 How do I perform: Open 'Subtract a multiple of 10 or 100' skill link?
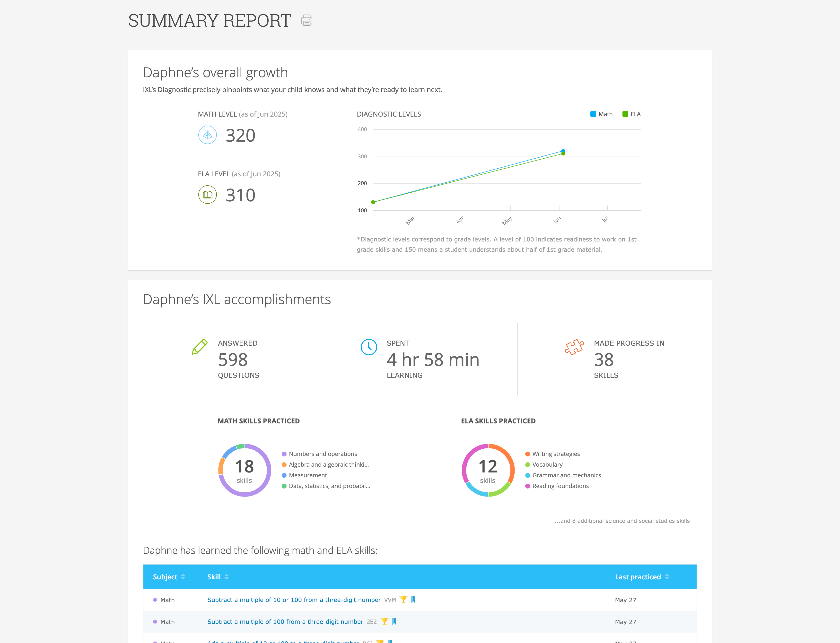tap(294, 600)
